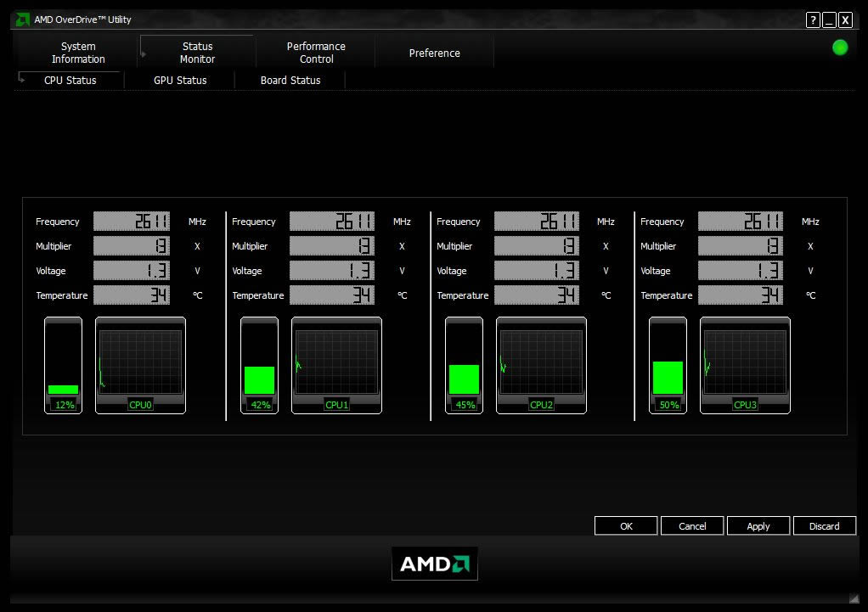Click the CPU3 Frequency value field
Viewport: 868px width, 612px height.
pyautogui.click(x=741, y=222)
